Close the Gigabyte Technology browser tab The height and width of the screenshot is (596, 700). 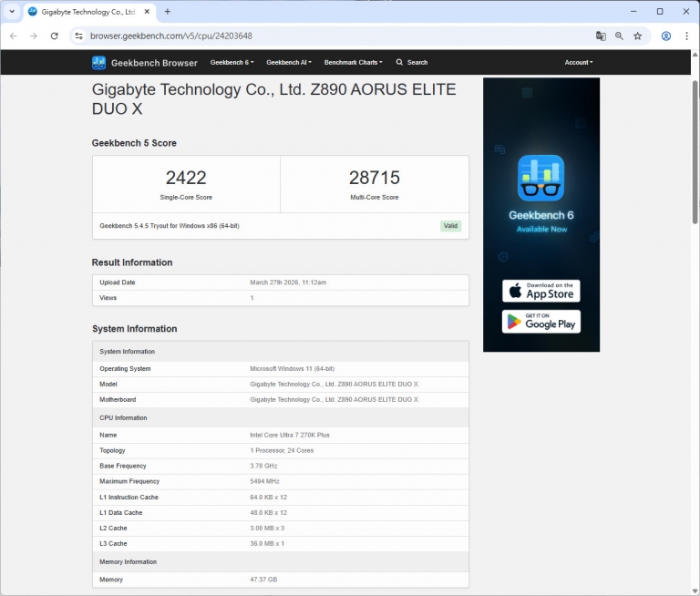click(x=147, y=12)
